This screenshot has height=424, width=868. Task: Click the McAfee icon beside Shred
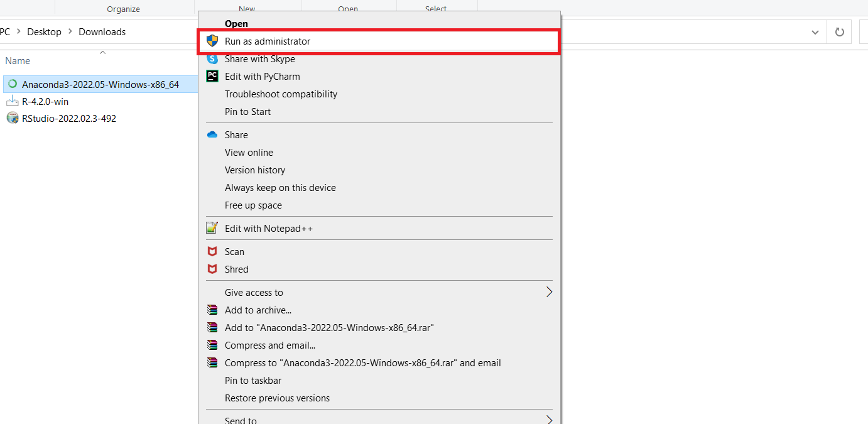tap(212, 269)
